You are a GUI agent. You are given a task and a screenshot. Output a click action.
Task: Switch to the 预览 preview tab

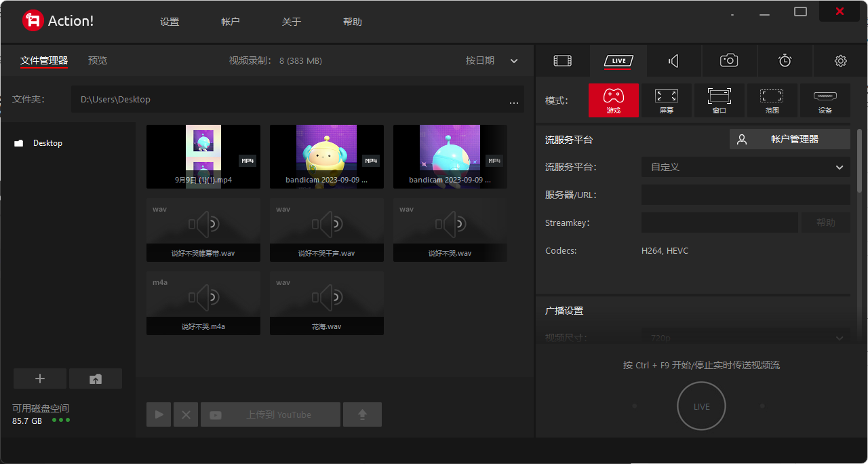[x=97, y=60]
